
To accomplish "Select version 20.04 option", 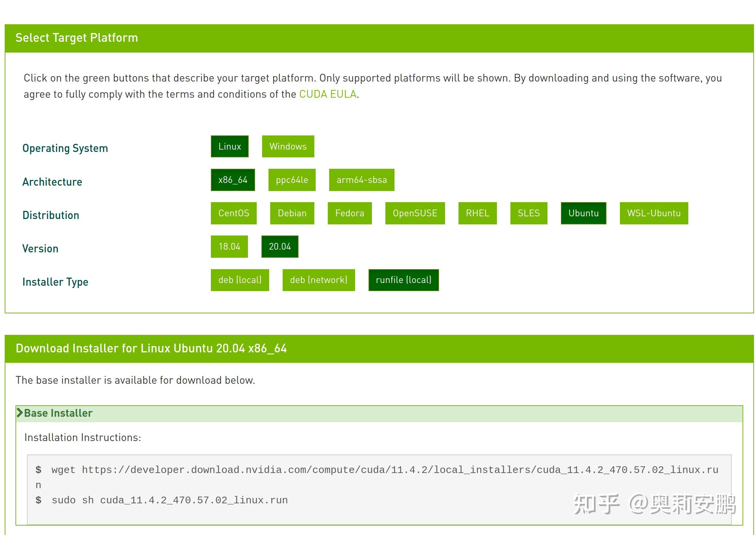I will [280, 247].
